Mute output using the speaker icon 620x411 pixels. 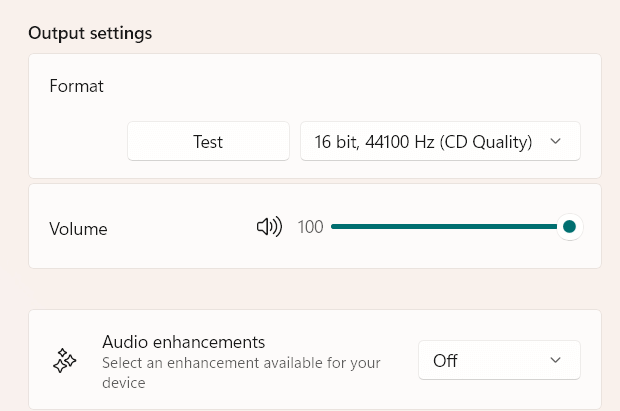(x=269, y=227)
